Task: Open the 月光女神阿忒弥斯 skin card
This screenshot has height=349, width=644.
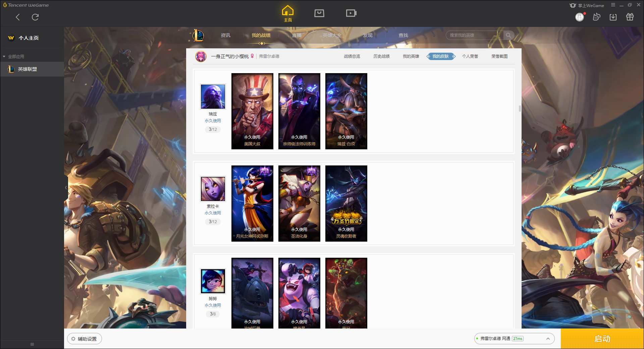Action: (x=252, y=203)
